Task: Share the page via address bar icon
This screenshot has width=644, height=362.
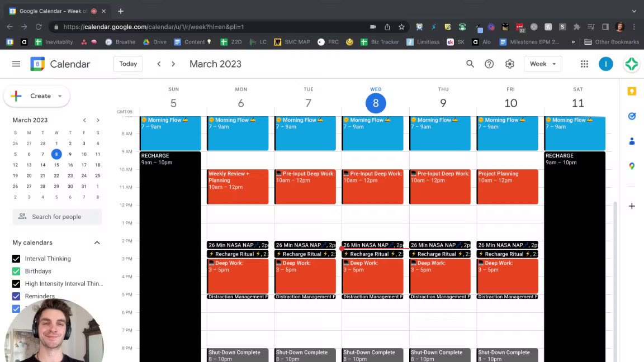Action: click(387, 27)
